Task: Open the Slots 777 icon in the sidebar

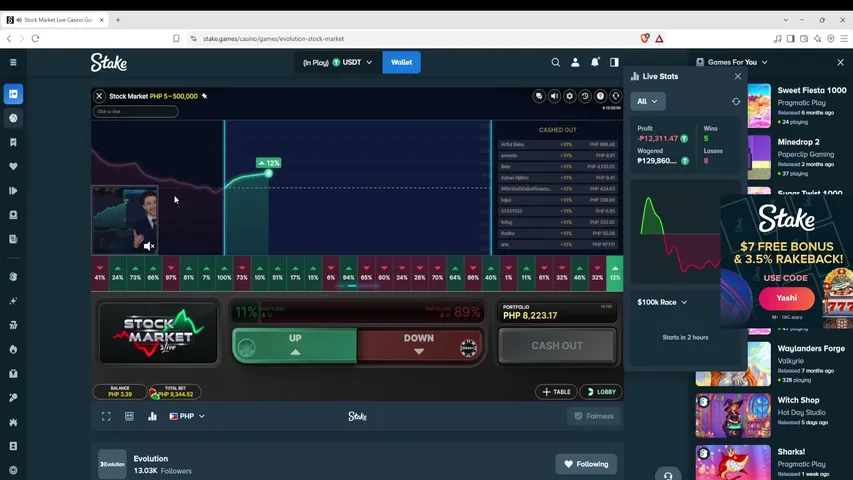Action: tap(13, 325)
